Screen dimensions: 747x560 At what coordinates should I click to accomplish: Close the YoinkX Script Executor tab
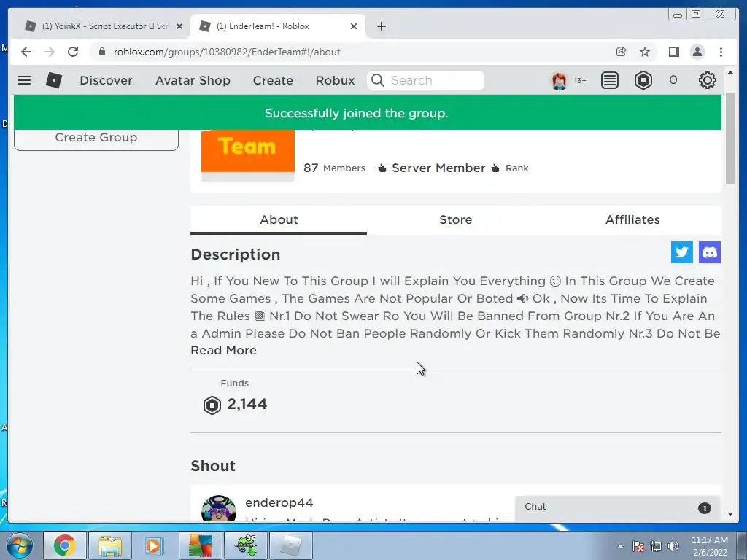point(179,26)
